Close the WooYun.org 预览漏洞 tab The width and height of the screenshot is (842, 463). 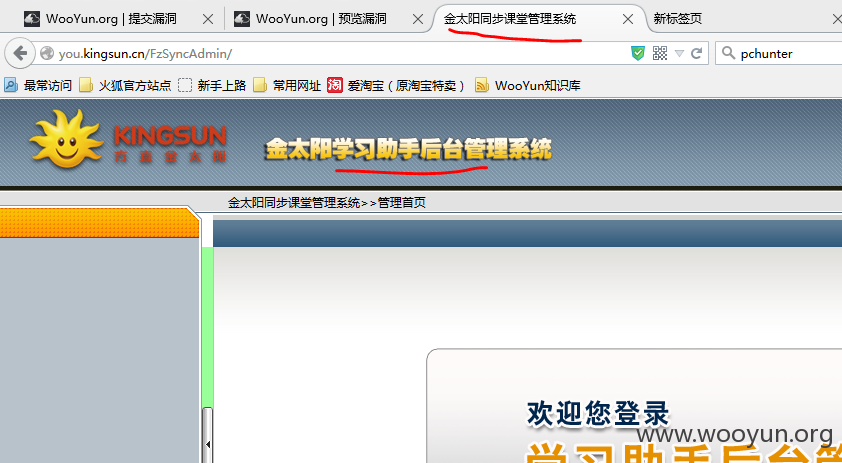pos(417,19)
